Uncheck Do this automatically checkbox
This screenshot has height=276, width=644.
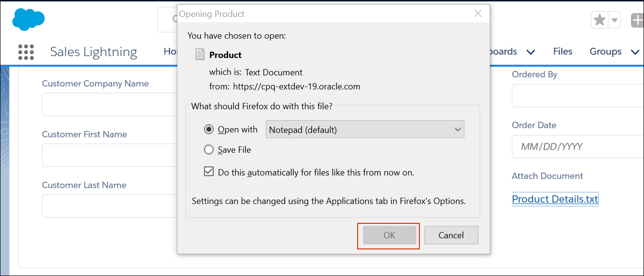[x=209, y=172]
